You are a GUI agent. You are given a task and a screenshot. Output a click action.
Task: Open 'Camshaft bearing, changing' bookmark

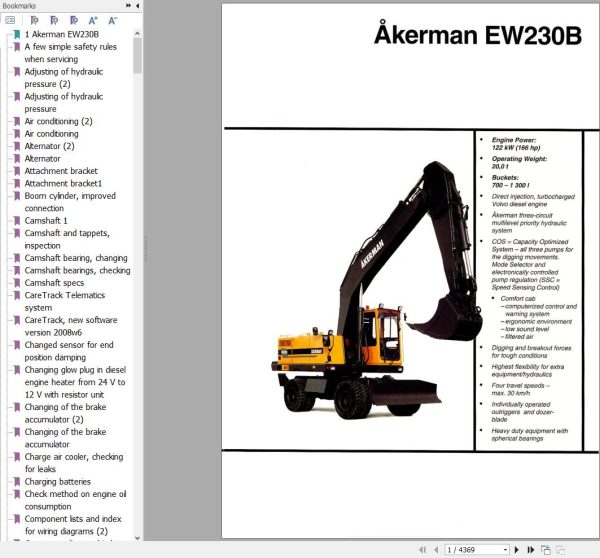click(76, 258)
